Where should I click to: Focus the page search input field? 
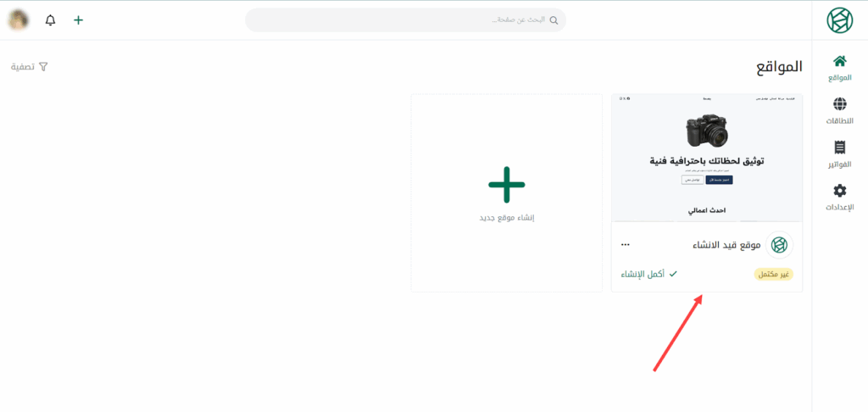coord(398,20)
